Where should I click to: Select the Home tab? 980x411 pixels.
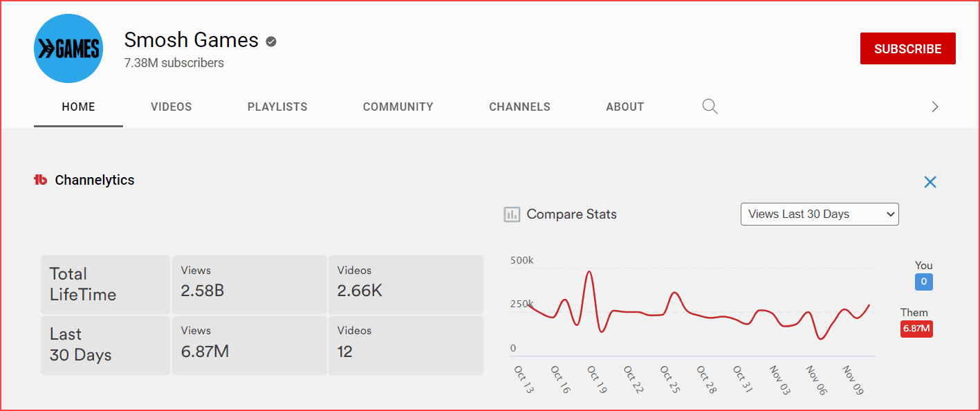[x=78, y=107]
